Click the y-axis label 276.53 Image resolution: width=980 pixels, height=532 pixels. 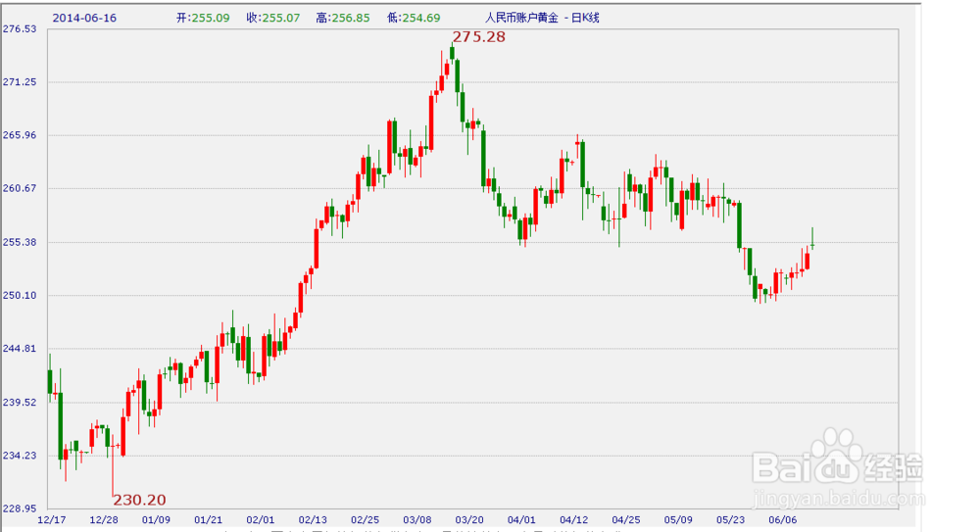[20, 28]
